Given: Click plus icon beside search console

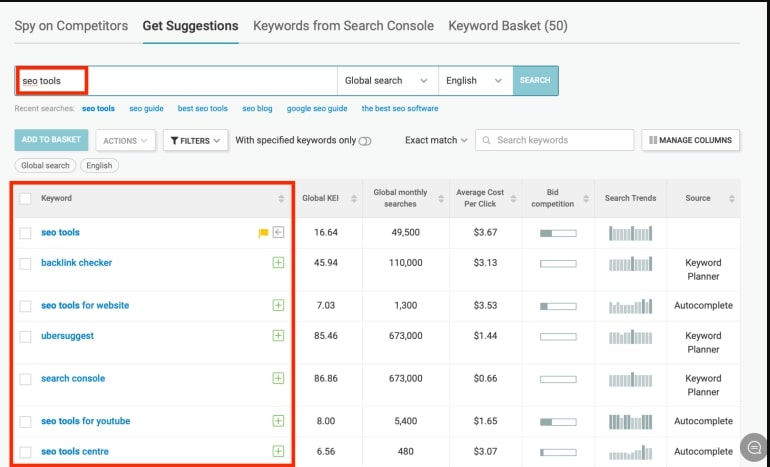Looking at the screenshot, I should [x=278, y=379].
